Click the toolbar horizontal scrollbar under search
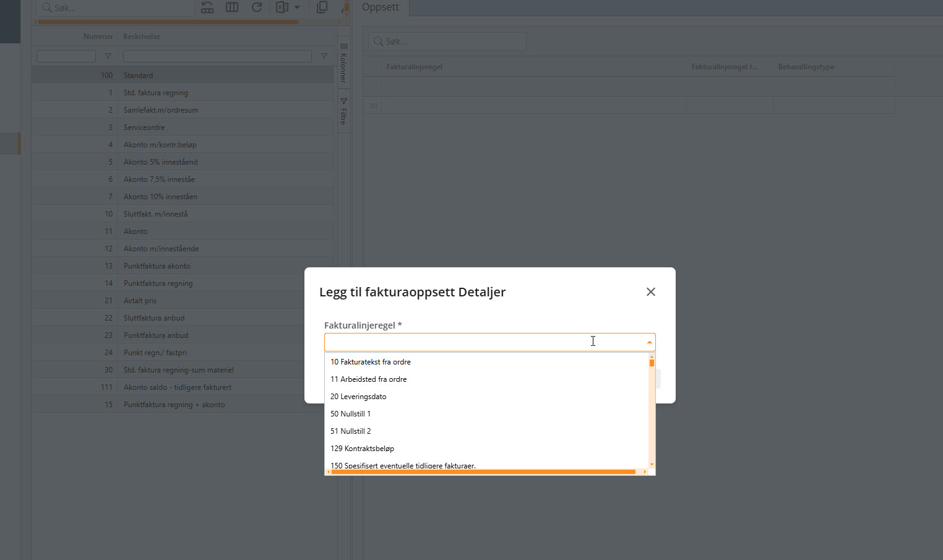The width and height of the screenshot is (943, 560). pyautogui.click(x=168, y=22)
